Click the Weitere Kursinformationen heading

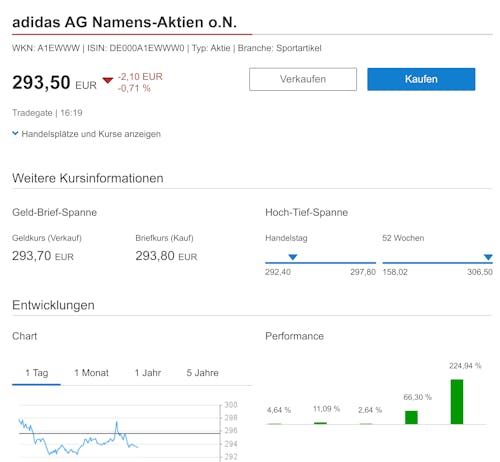(x=88, y=178)
